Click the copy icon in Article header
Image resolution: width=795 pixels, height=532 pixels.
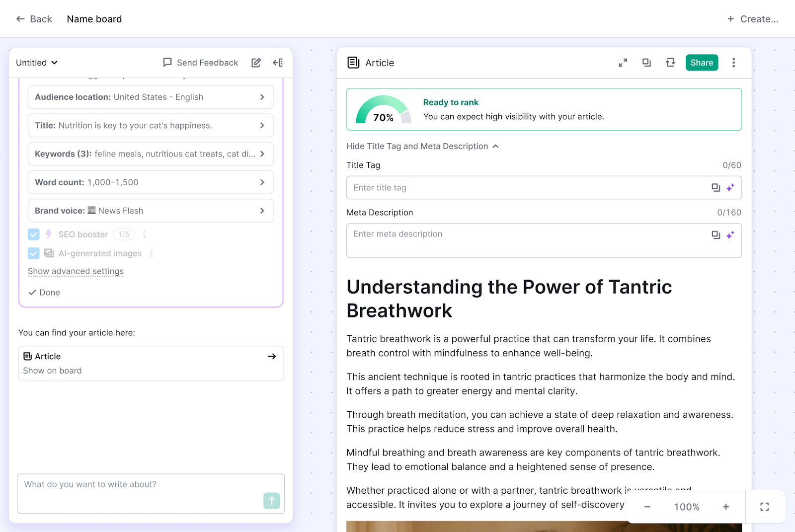(x=646, y=63)
